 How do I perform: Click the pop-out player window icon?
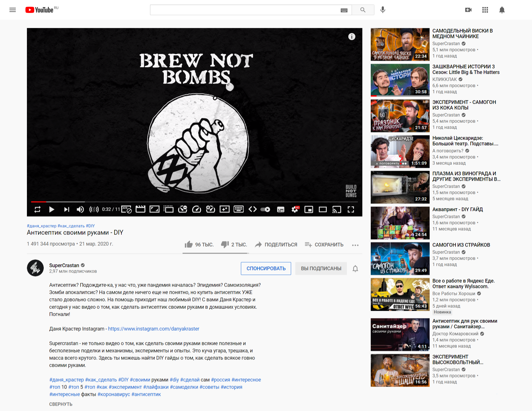point(169,209)
